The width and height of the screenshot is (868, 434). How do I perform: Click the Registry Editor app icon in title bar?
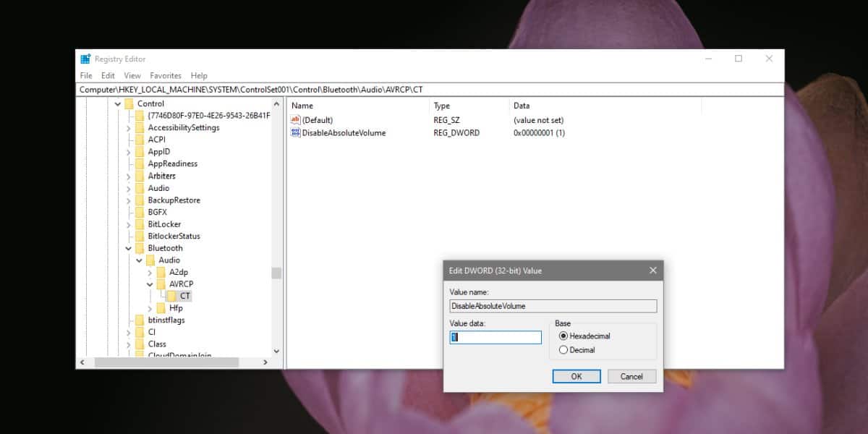85,59
